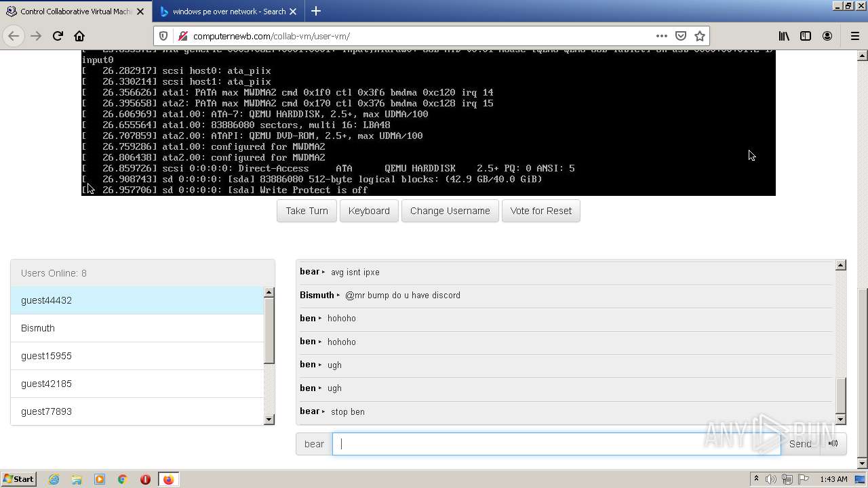
Task: Open the Firefox Library menu
Action: [x=784, y=36]
